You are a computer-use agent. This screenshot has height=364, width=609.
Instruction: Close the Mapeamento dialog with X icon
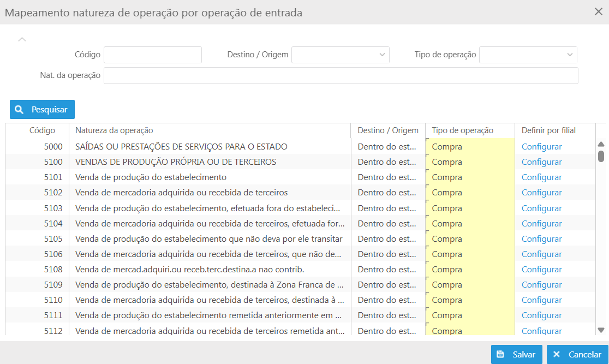click(x=598, y=12)
